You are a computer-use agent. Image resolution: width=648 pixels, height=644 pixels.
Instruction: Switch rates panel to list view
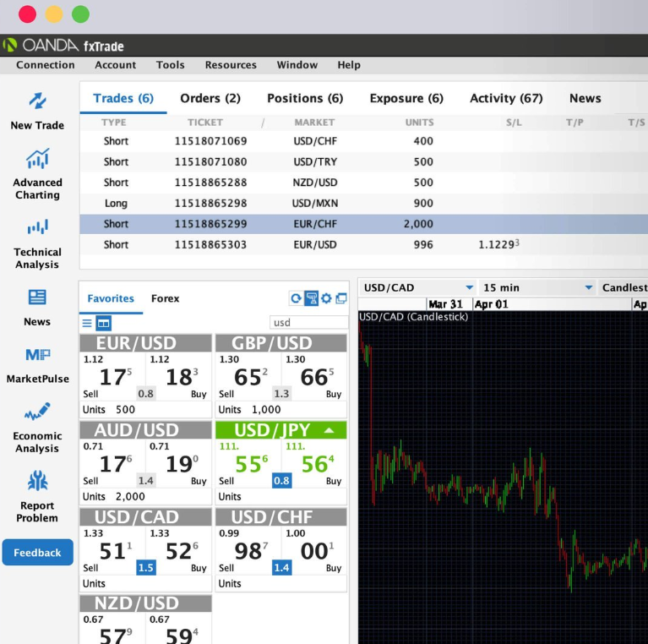click(x=87, y=323)
